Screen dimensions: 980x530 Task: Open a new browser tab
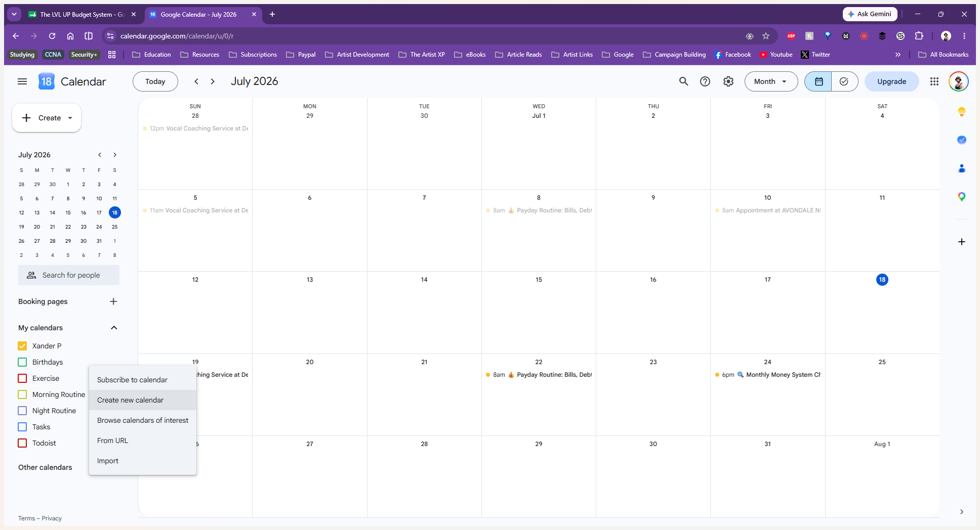(x=272, y=14)
